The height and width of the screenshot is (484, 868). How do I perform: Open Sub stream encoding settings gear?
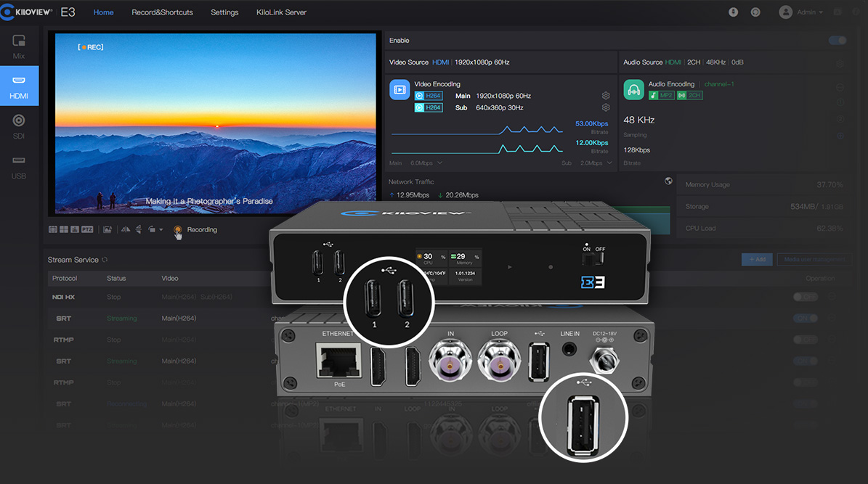point(606,107)
